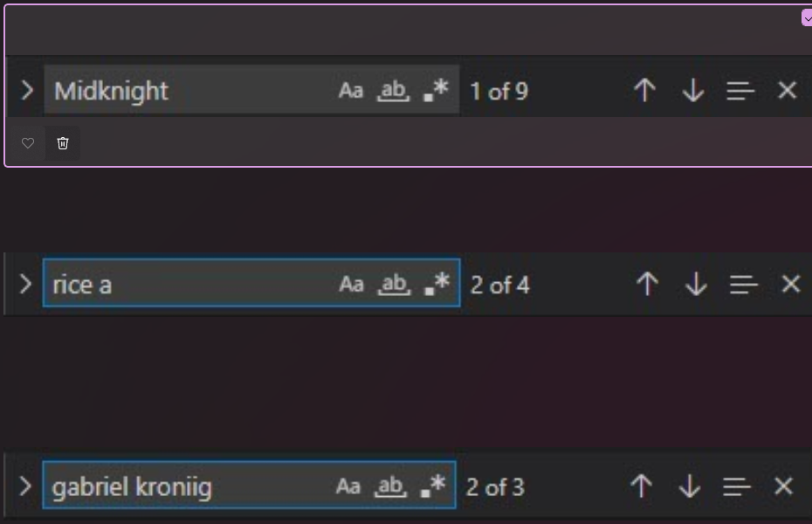Screen dimensions: 812x524
Task: Toggle Find in Selection for Midknight search
Action: click(x=740, y=91)
